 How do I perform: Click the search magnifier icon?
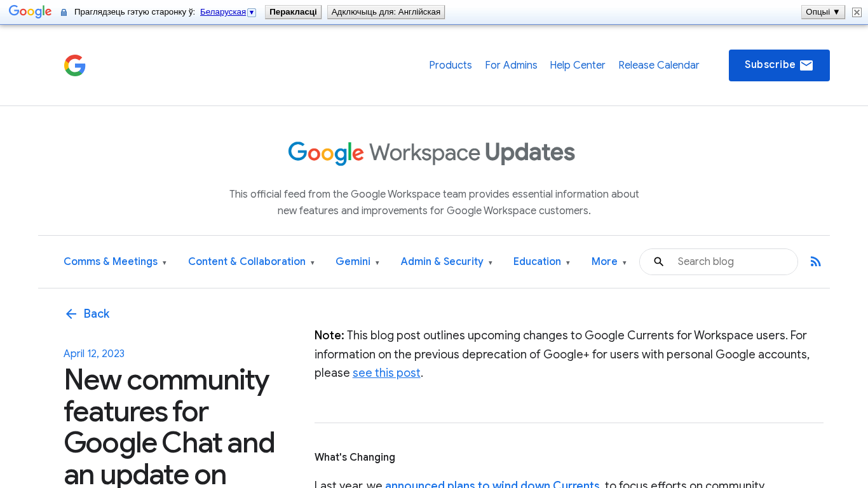click(x=659, y=262)
